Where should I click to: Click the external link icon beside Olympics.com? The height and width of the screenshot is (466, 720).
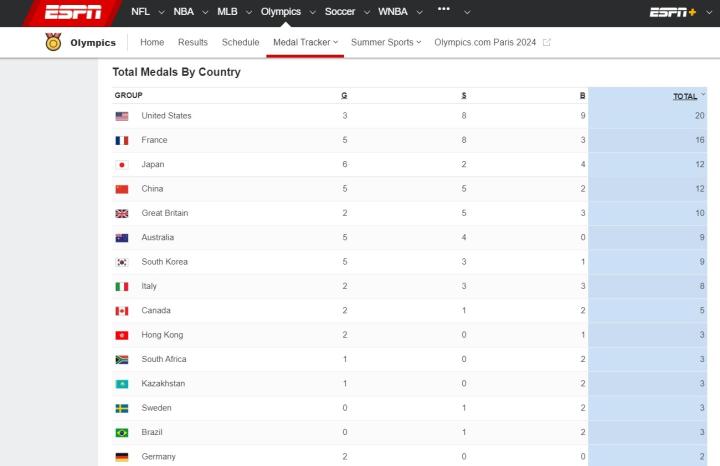(547, 43)
